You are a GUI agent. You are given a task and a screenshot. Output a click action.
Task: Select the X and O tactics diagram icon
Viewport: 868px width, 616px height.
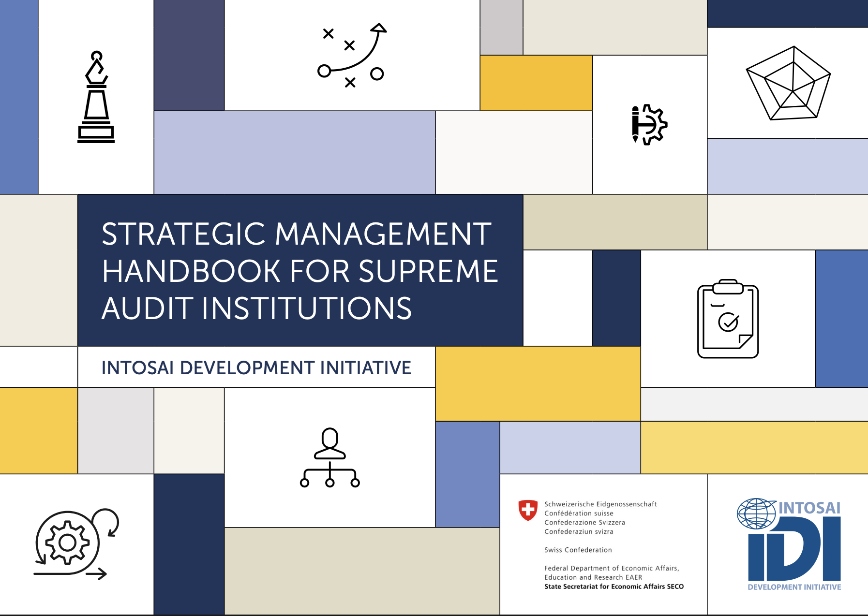point(352,56)
